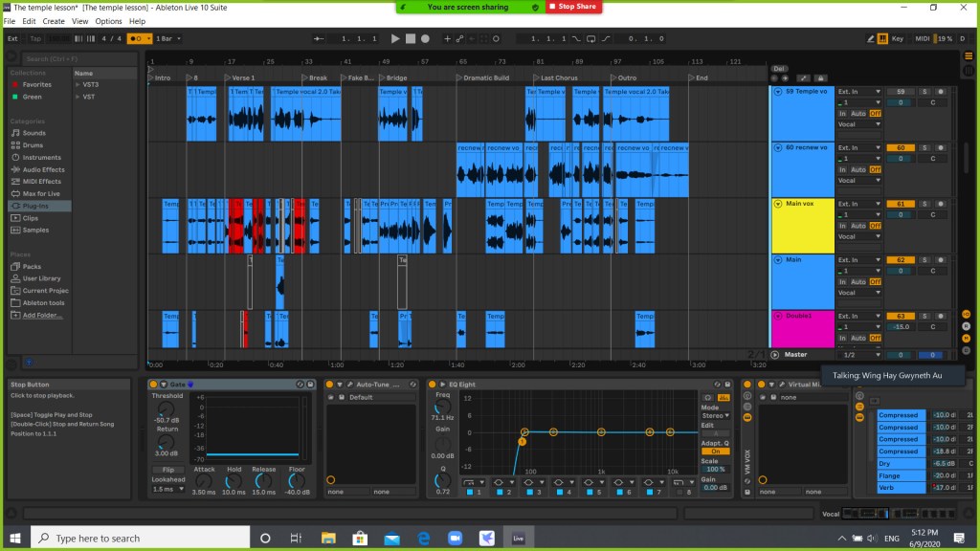Open Ext. In input dropdown on Main track
Viewport: 980px width, 551px height.
click(x=858, y=259)
